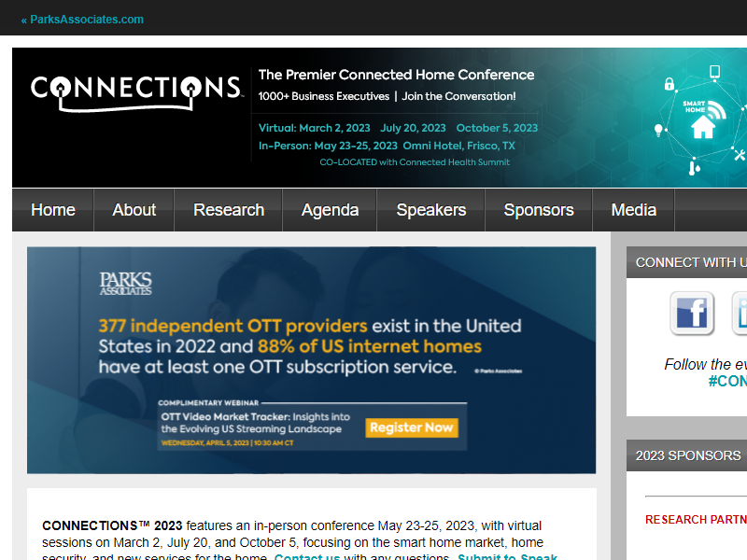
Task: Open the Agenda menu item
Action: [x=330, y=210]
